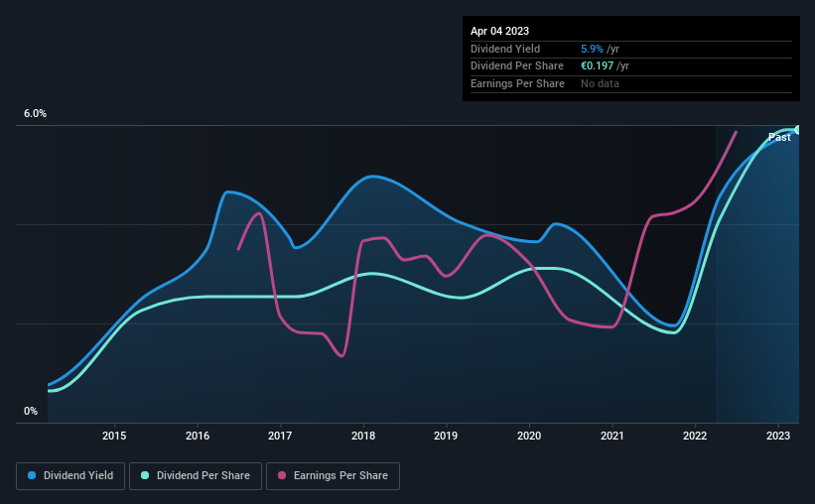Click the 2023 x-axis label

pyautogui.click(x=778, y=436)
